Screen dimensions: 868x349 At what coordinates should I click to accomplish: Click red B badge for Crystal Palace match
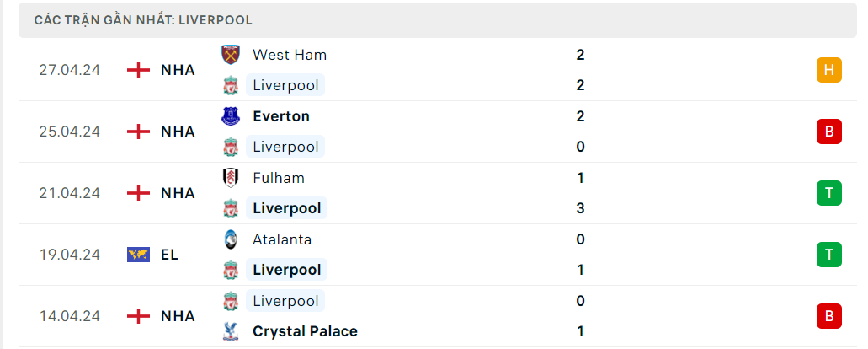coord(828,316)
